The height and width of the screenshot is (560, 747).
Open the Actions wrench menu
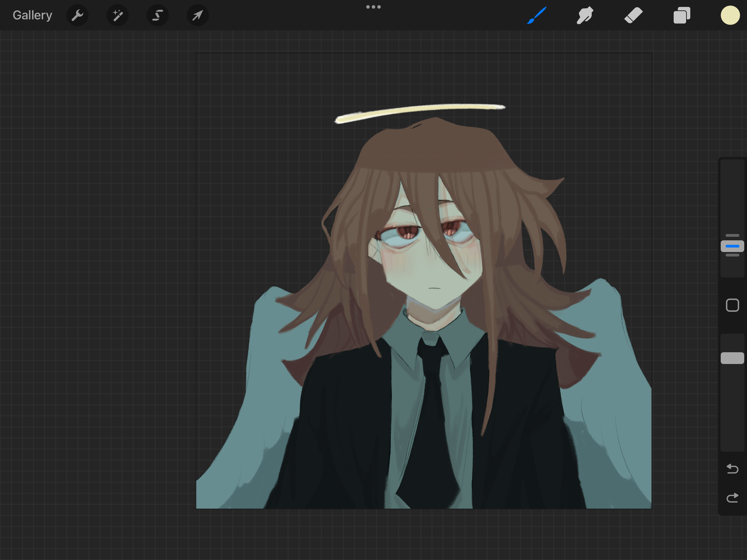[x=77, y=15]
